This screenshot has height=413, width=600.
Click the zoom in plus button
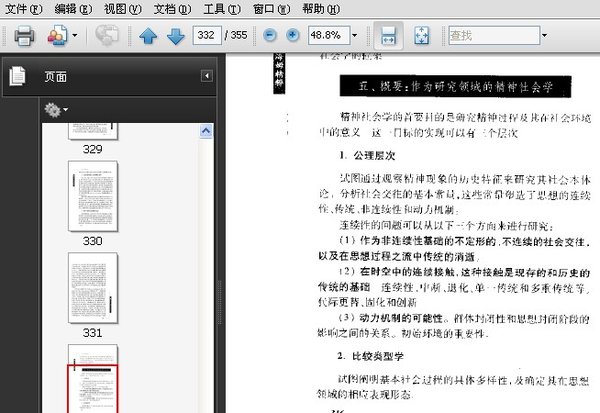pos(295,36)
